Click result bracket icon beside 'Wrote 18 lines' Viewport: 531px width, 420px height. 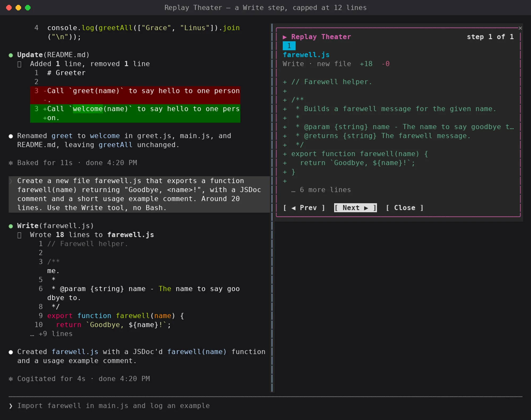[19, 235]
